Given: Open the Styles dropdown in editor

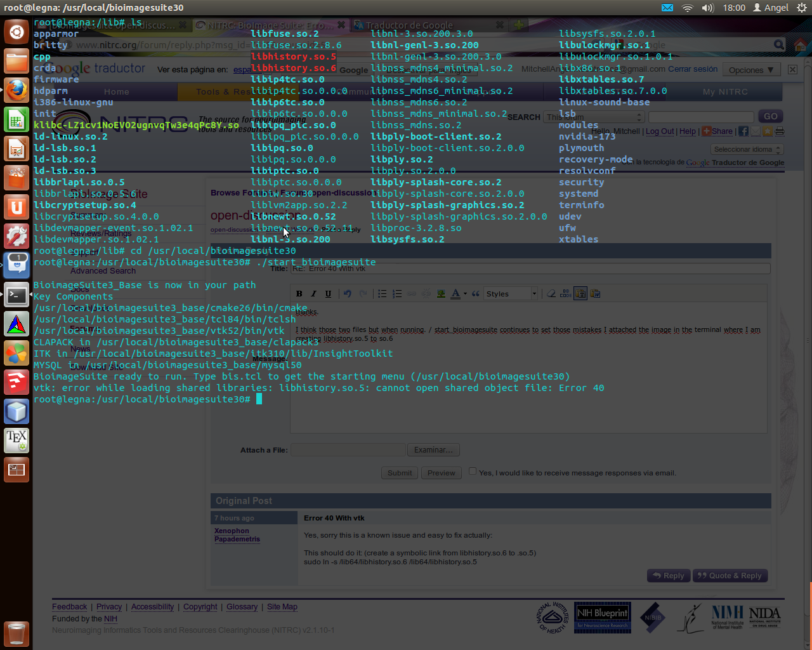Looking at the screenshot, I should [x=511, y=294].
